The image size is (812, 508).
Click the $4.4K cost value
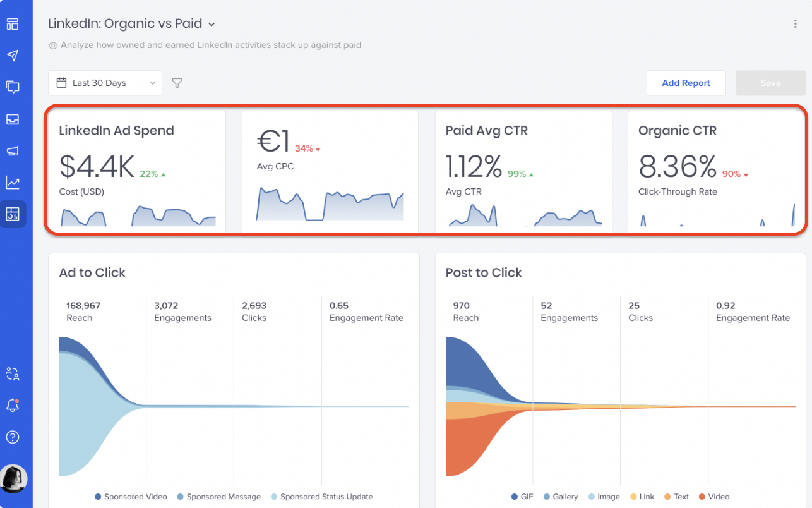pos(97,167)
